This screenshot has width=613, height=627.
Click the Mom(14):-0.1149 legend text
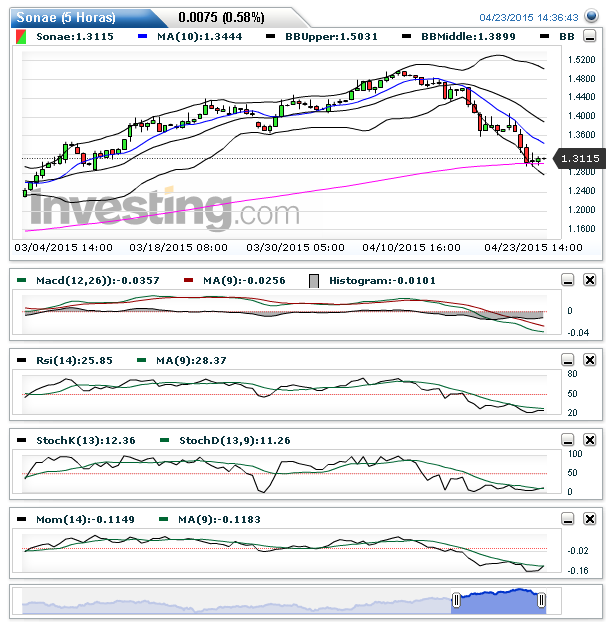click(85, 520)
